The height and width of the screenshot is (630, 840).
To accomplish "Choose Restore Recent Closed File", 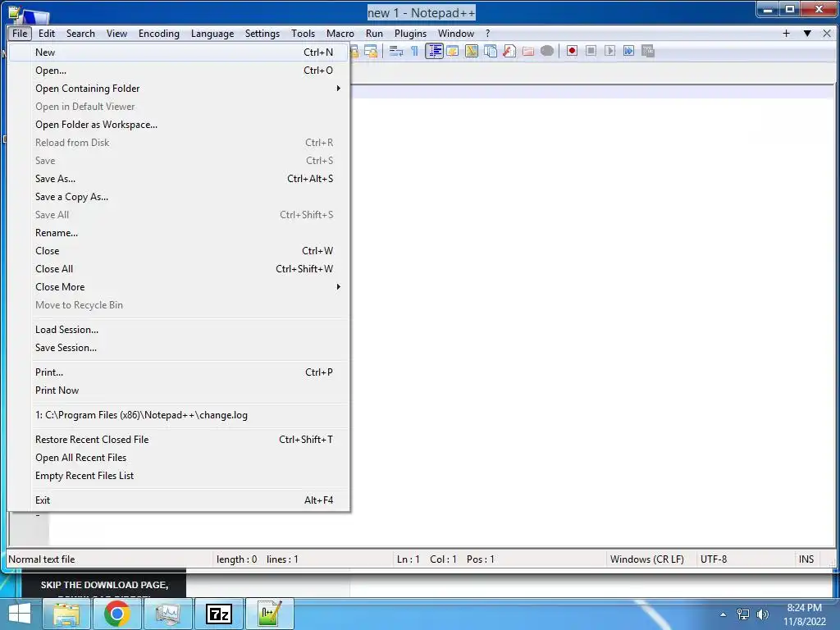I will [180, 440].
